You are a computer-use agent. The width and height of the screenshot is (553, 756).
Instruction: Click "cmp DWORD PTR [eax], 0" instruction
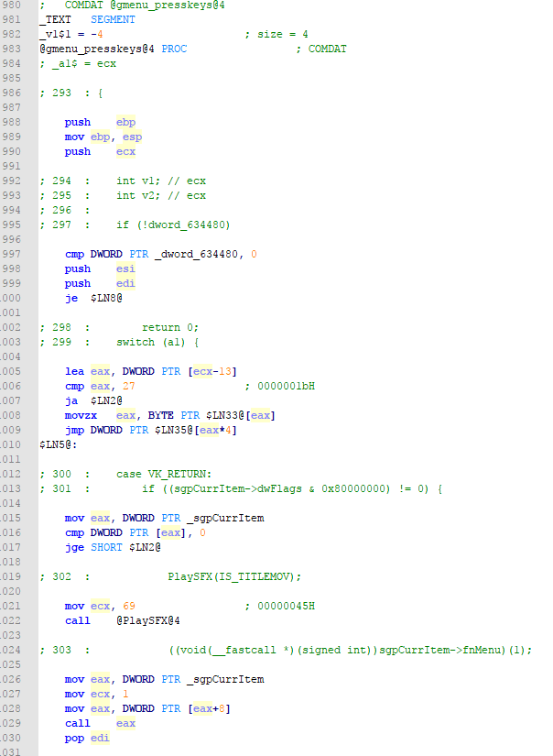coord(136,532)
